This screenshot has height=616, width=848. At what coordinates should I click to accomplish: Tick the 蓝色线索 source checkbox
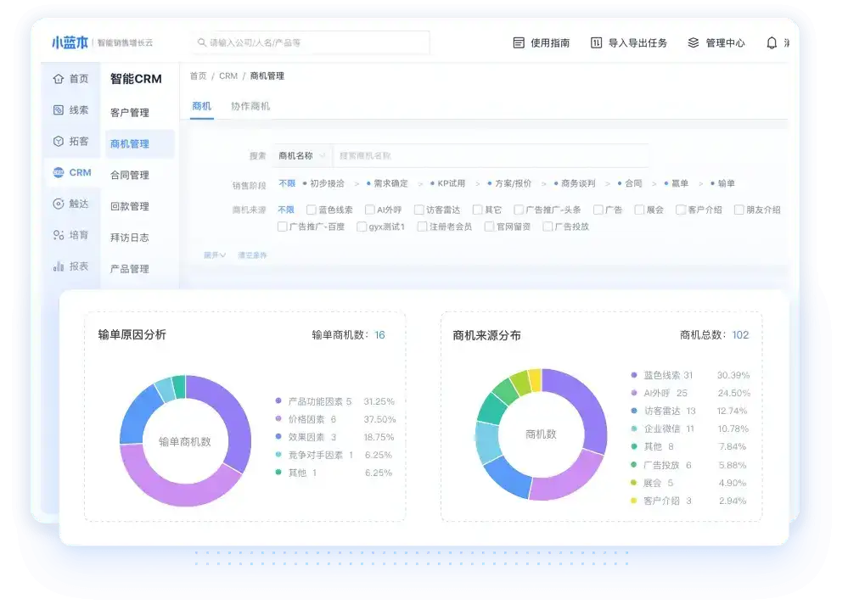[312, 210]
